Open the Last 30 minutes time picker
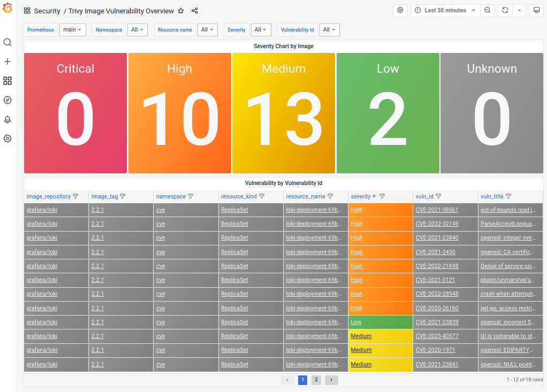This screenshot has height=392, width=547. (445, 10)
